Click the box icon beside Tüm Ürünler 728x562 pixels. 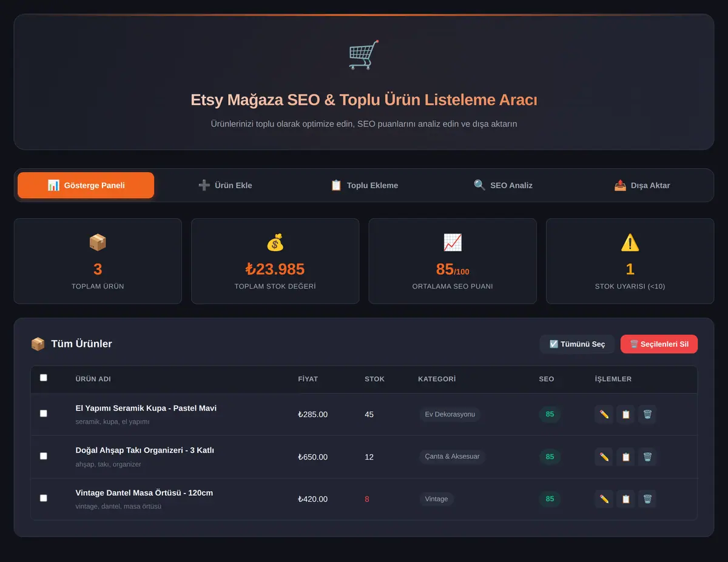point(38,344)
